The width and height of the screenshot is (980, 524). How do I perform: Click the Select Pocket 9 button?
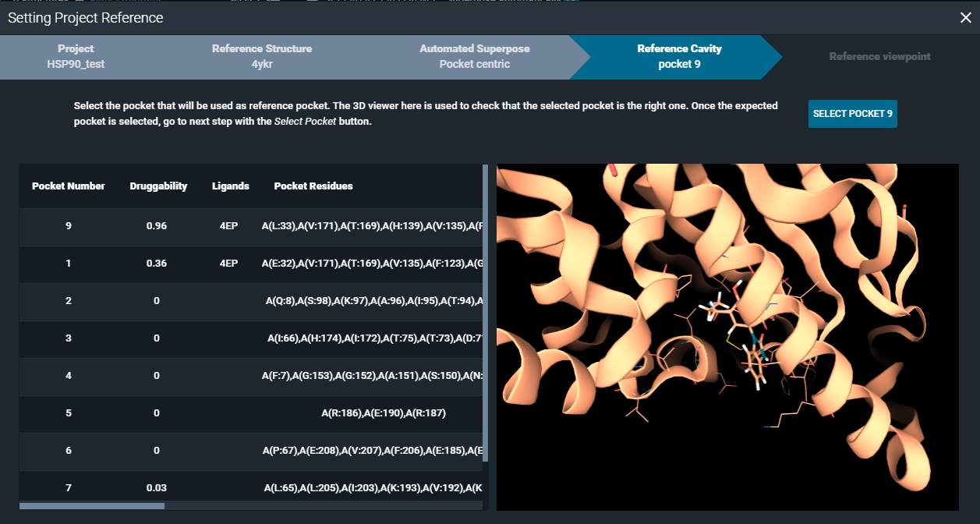pos(852,114)
